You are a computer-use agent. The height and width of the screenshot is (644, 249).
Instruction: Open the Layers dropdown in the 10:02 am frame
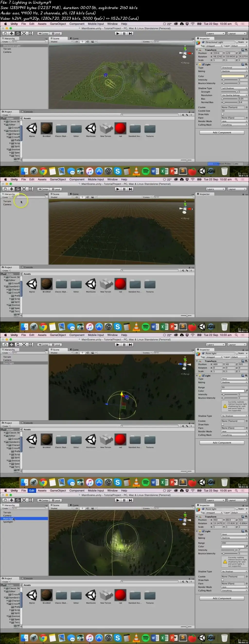click(215, 189)
